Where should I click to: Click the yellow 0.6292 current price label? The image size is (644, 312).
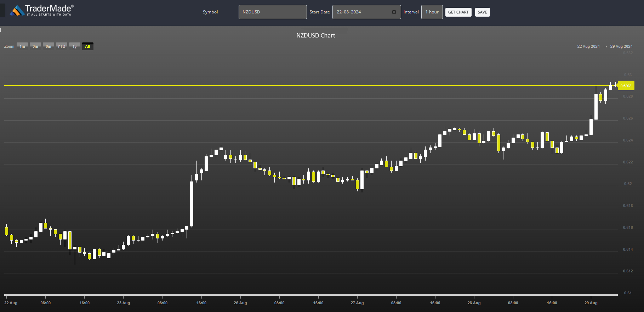(626, 86)
